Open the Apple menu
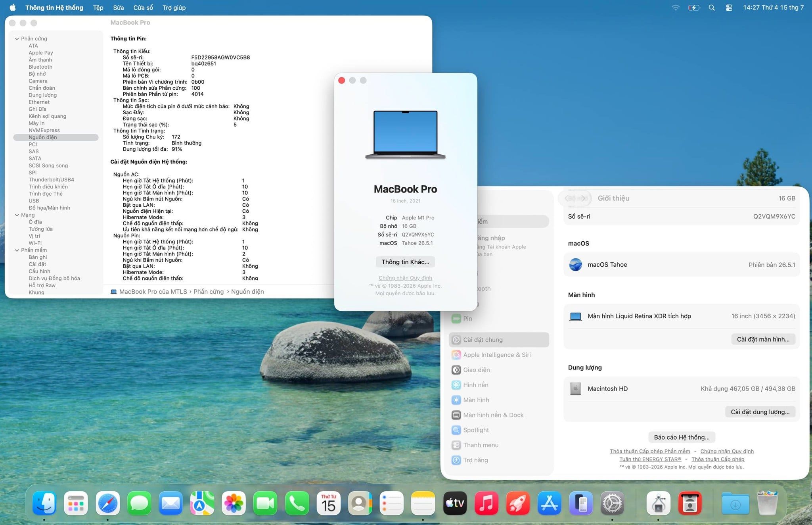Screen dimensions: 812x525 coord(13,8)
